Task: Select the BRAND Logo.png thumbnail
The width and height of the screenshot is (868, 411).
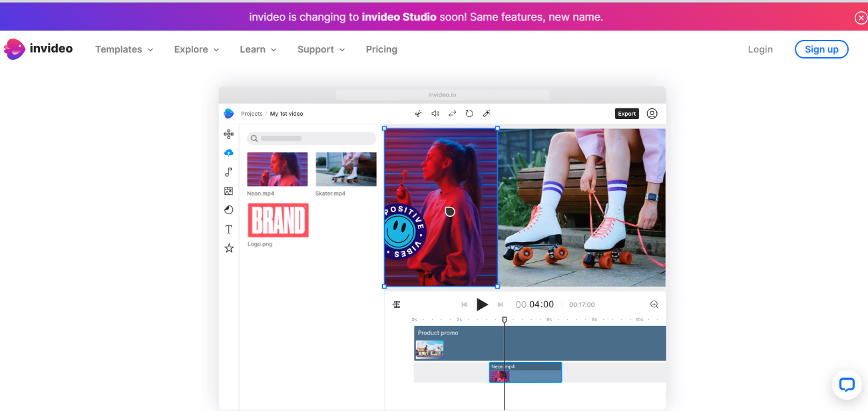Action: pyautogui.click(x=278, y=220)
